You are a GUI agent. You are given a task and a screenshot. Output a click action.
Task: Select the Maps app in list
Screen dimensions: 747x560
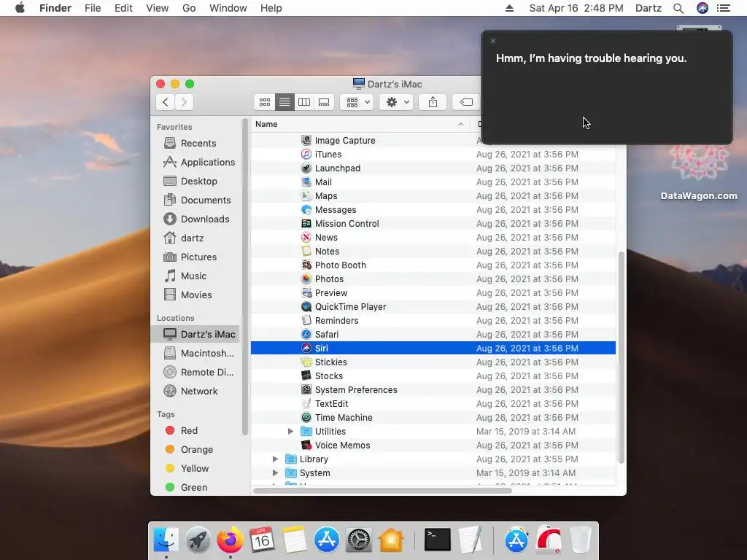click(433, 195)
